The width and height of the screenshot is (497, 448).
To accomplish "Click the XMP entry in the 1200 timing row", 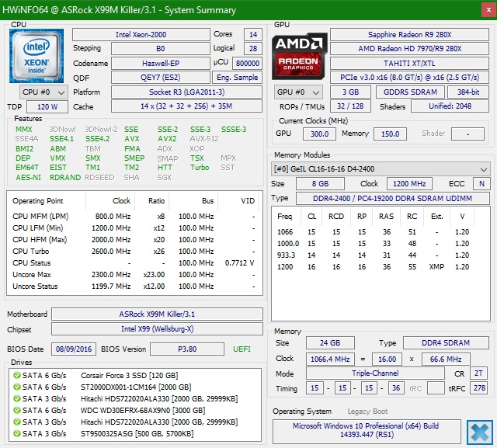I will [x=436, y=267].
